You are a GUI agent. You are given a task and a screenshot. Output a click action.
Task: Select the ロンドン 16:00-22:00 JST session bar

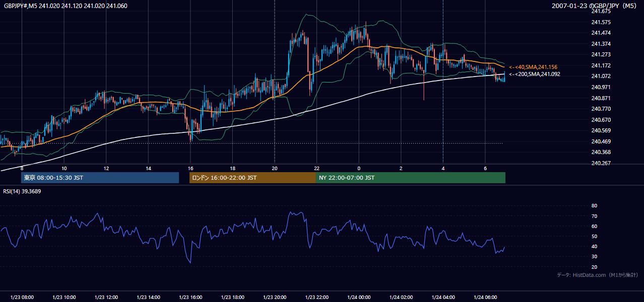[x=252, y=178]
